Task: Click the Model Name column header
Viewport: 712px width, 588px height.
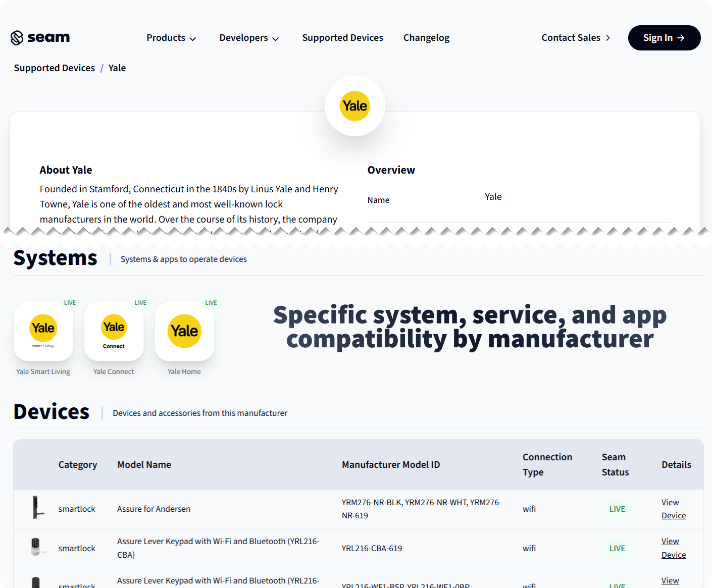Action: click(144, 465)
